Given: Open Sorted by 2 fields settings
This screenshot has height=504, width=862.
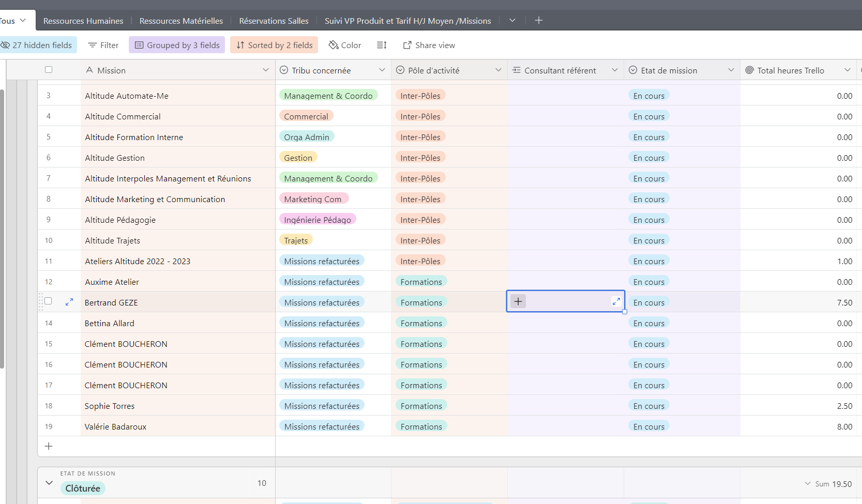Looking at the screenshot, I should pos(274,45).
